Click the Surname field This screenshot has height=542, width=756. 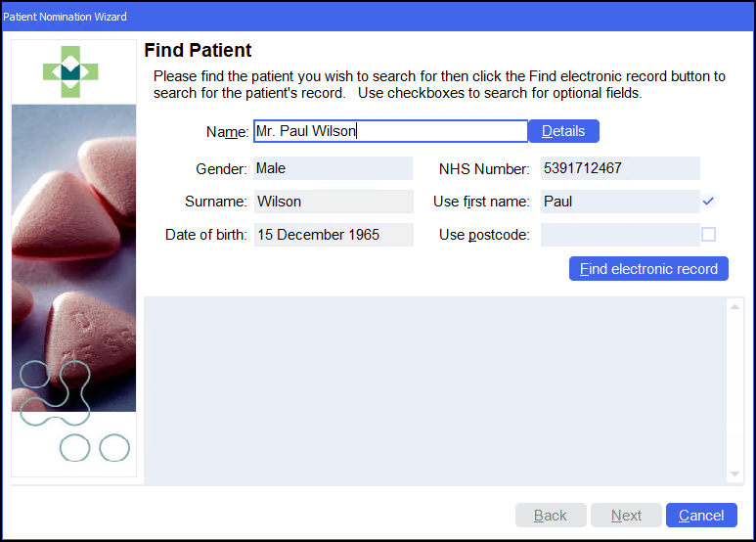[x=333, y=202]
